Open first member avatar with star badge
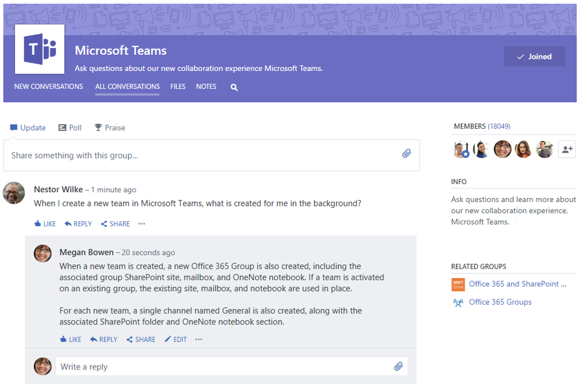580x392 pixels. [461, 150]
